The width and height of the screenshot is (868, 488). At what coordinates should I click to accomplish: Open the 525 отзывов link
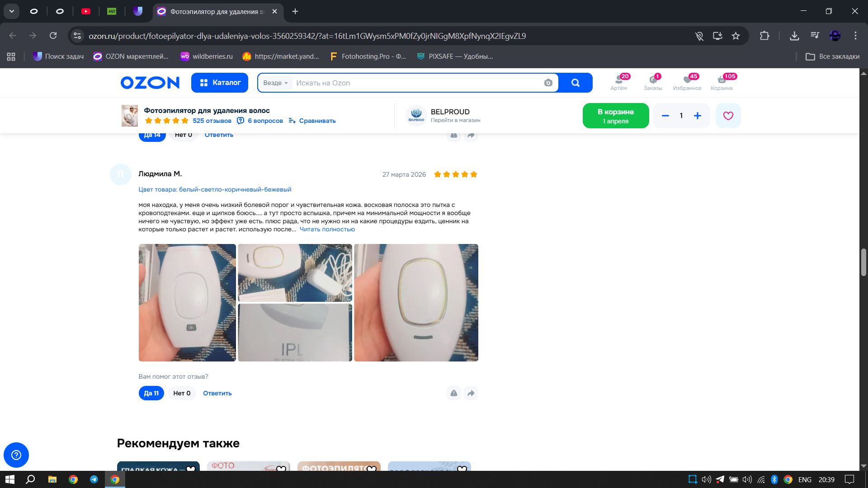tap(212, 121)
